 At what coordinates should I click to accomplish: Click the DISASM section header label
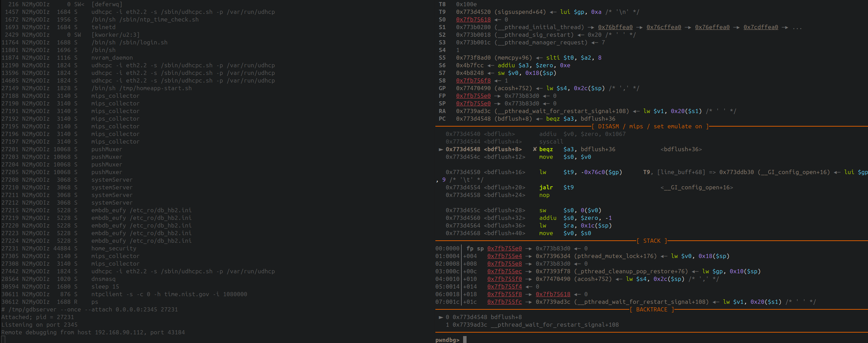click(x=650, y=126)
